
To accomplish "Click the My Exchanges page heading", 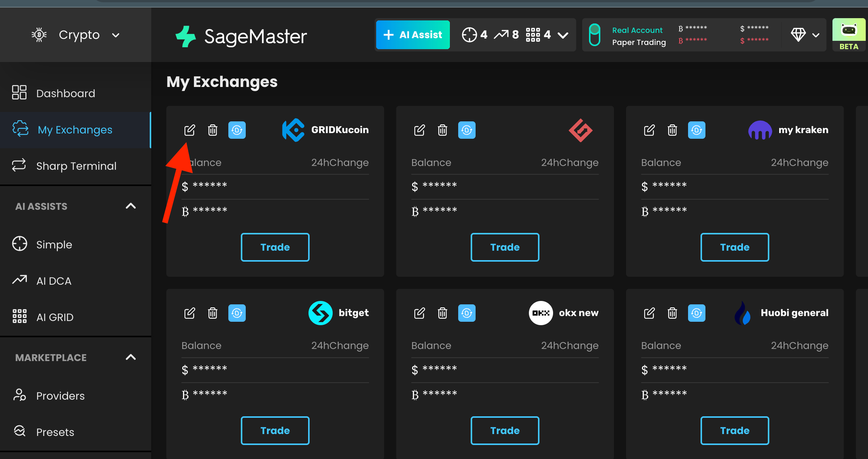I will 222,82.
